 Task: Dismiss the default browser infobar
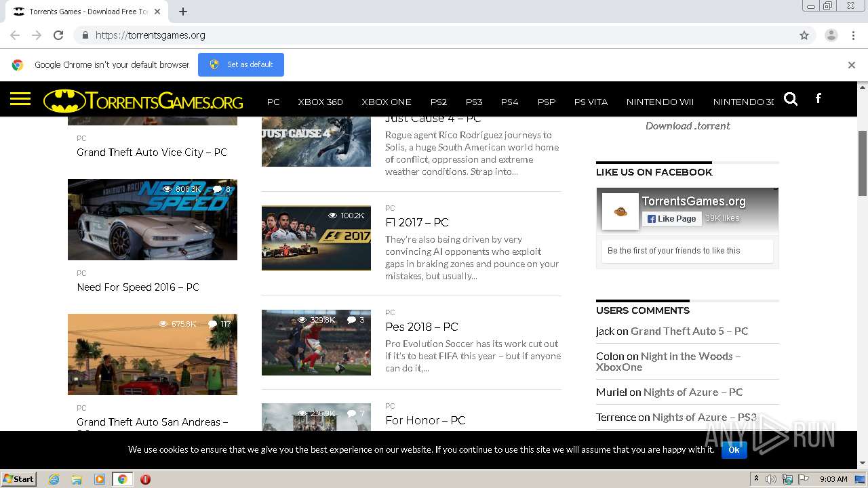[x=852, y=65]
